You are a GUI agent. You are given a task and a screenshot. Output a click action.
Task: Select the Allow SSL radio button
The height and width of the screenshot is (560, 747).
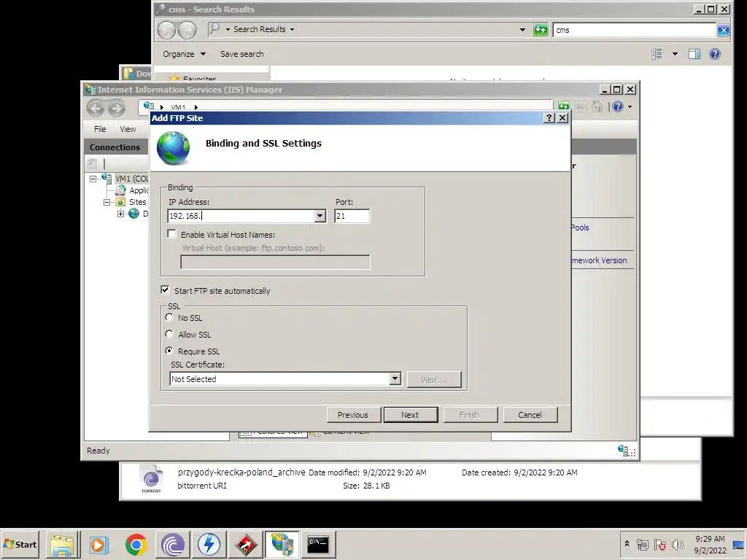pyautogui.click(x=169, y=334)
